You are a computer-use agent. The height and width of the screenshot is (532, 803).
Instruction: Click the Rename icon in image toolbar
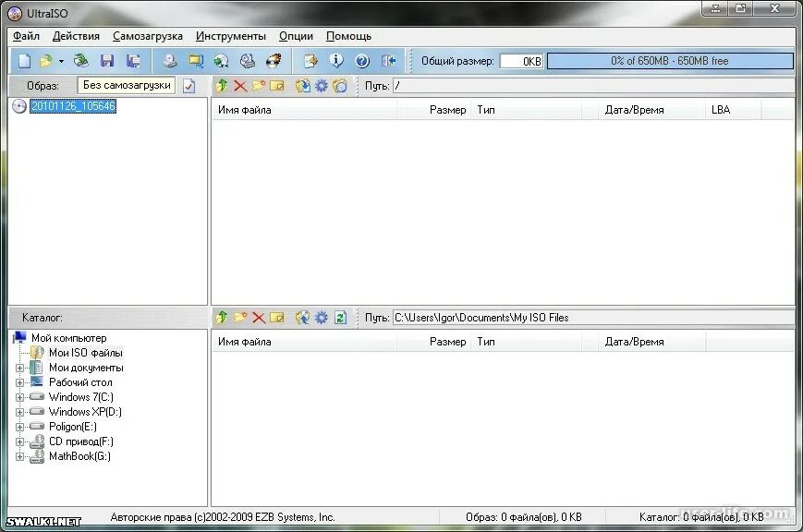pyautogui.click(x=277, y=86)
